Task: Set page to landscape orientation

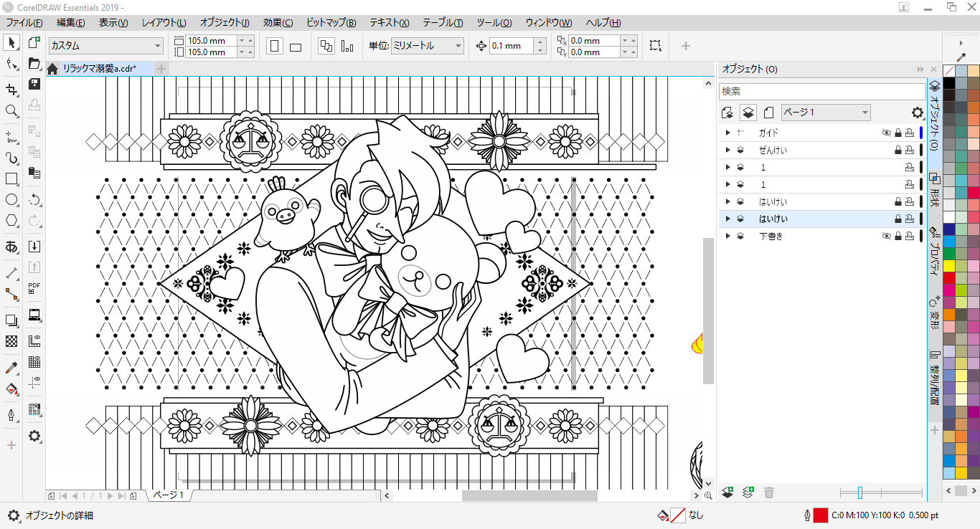Action: (x=296, y=46)
